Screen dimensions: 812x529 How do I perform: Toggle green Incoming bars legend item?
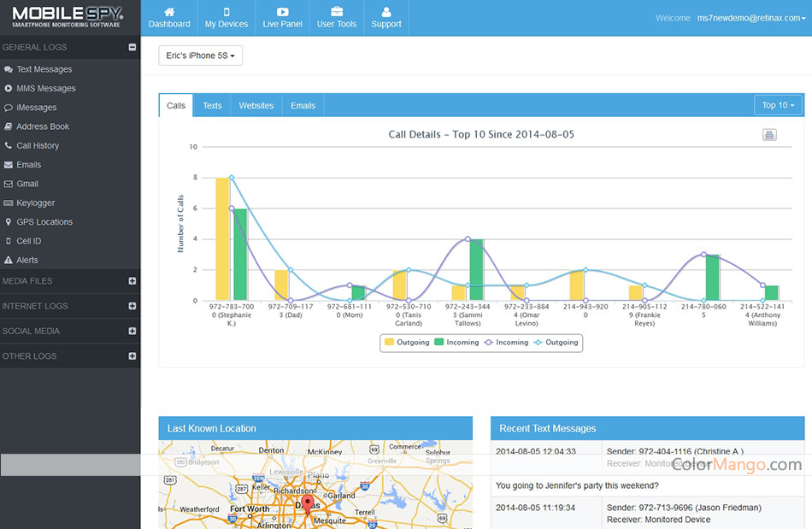pyautogui.click(x=456, y=342)
